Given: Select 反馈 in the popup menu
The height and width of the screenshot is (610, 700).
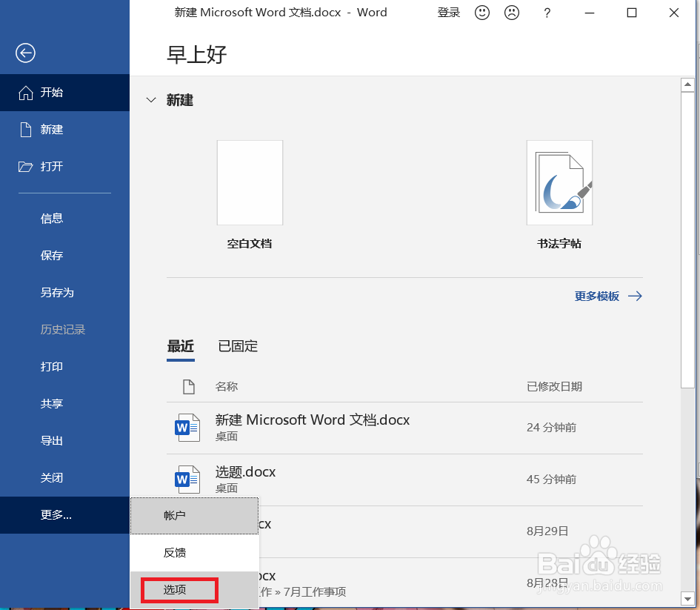Looking at the screenshot, I should point(194,553).
